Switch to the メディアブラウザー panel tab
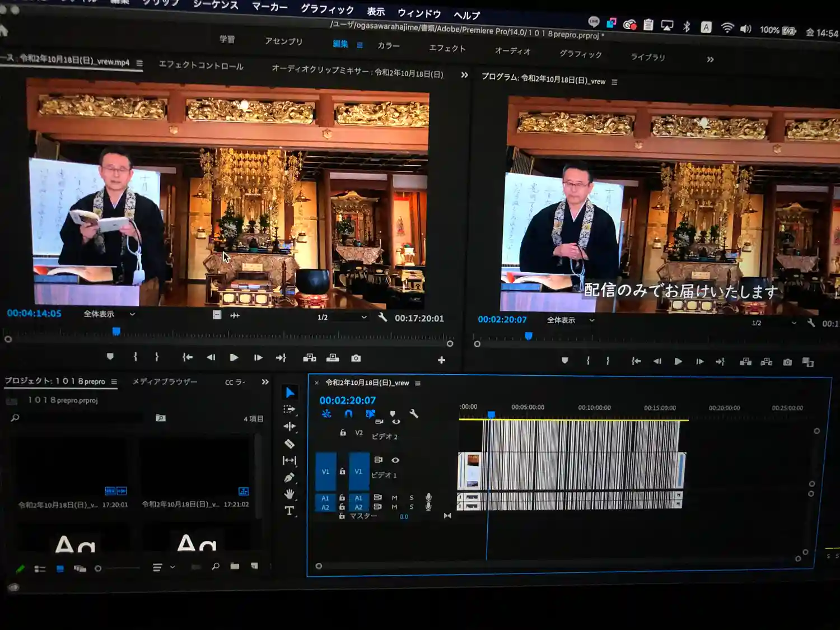The height and width of the screenshot is (630, 840). point(165,381)
